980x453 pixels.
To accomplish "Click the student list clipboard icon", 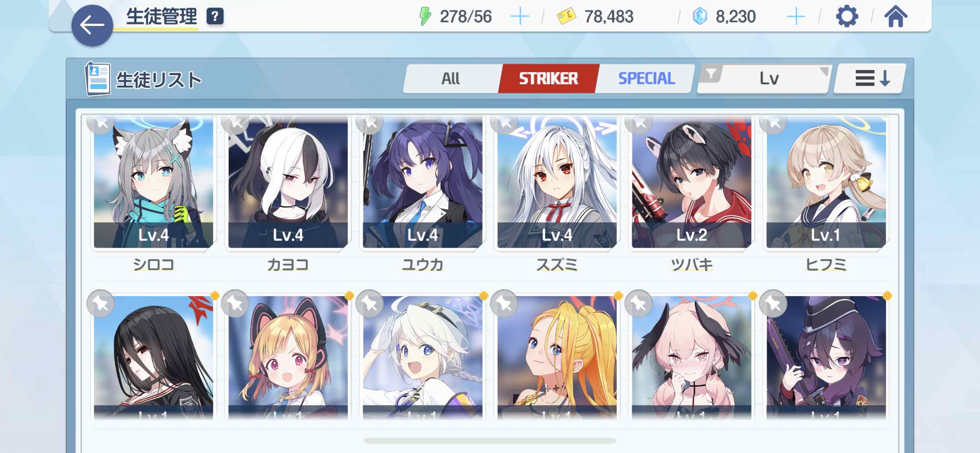I will click(x=98, y=79).
